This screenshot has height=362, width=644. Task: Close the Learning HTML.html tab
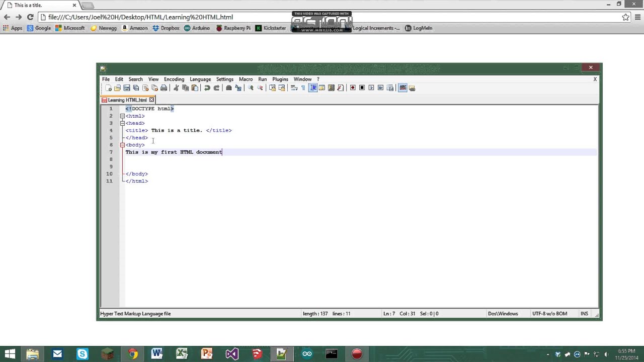pyautogui.click(x=151, y=100)
